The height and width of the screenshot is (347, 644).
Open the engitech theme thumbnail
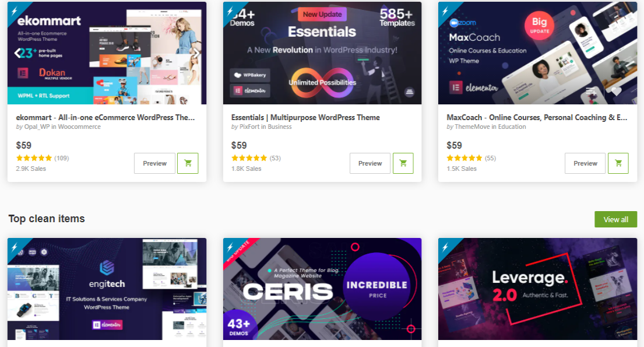click(107, 289)
